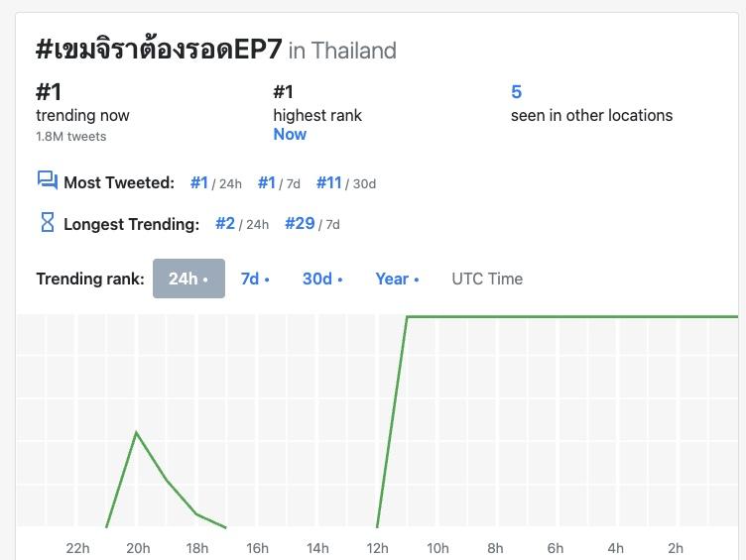Click the flat rank line at 6h

coord(556,316)
